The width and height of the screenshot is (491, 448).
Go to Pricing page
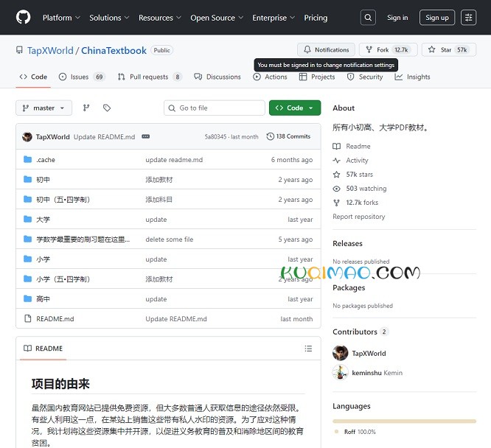316,18
